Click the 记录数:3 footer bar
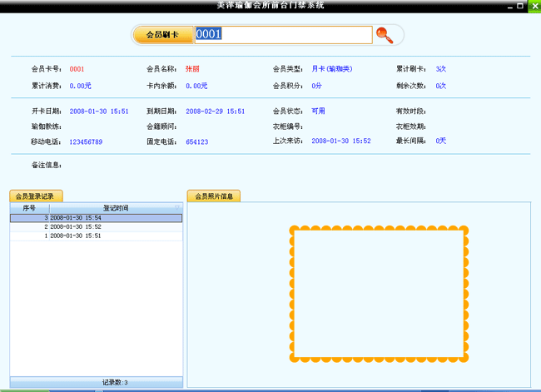 [x=96, y=382]
